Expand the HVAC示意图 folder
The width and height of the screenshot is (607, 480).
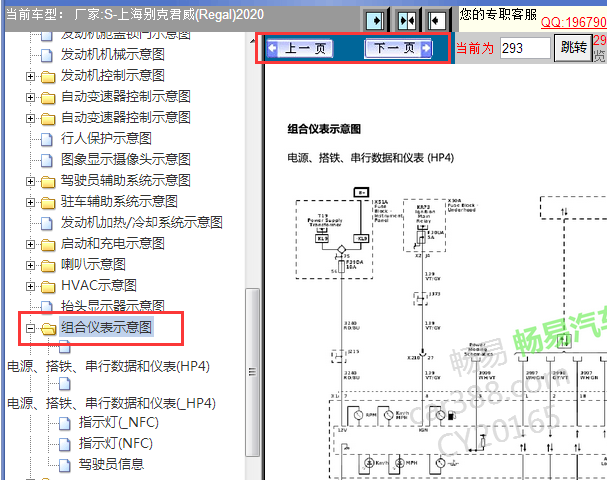[30, 286]
